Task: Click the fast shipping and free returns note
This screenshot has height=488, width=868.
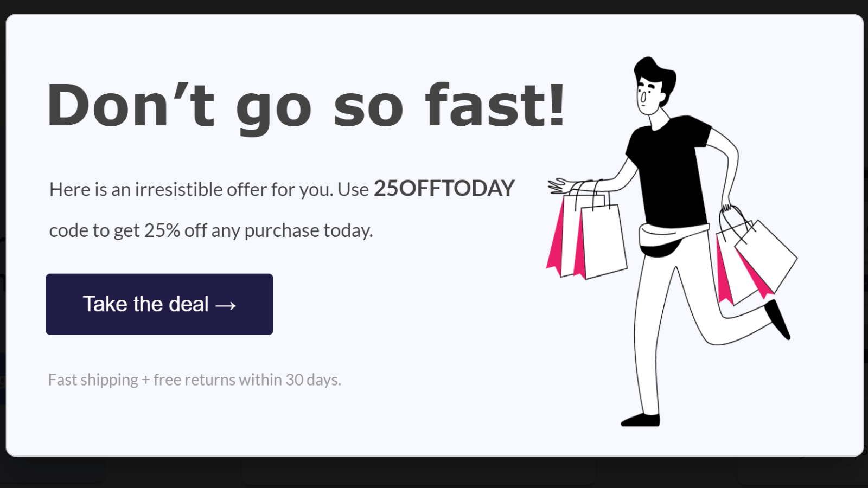Action: pyautogui.click(x=194, y=380)
